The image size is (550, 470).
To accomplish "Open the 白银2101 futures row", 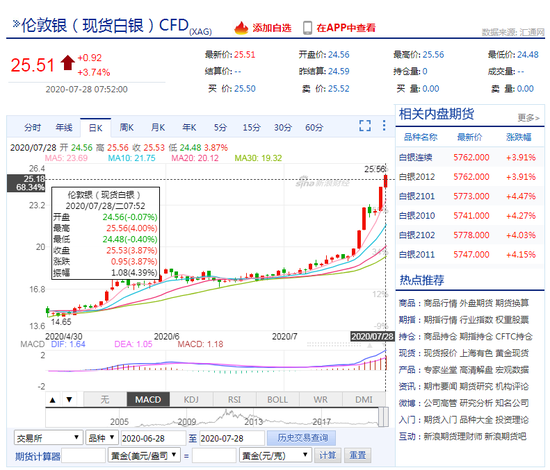I will [x=469, y=196].
